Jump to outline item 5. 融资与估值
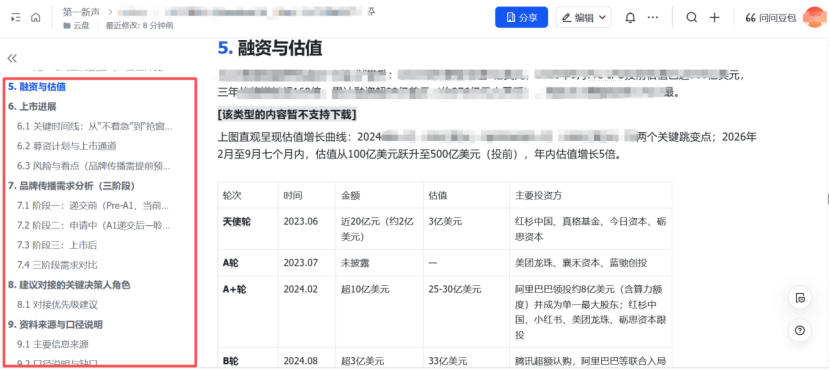Image resolution: width=830 pixels, height=371 pixels. (x=37, y=86)
